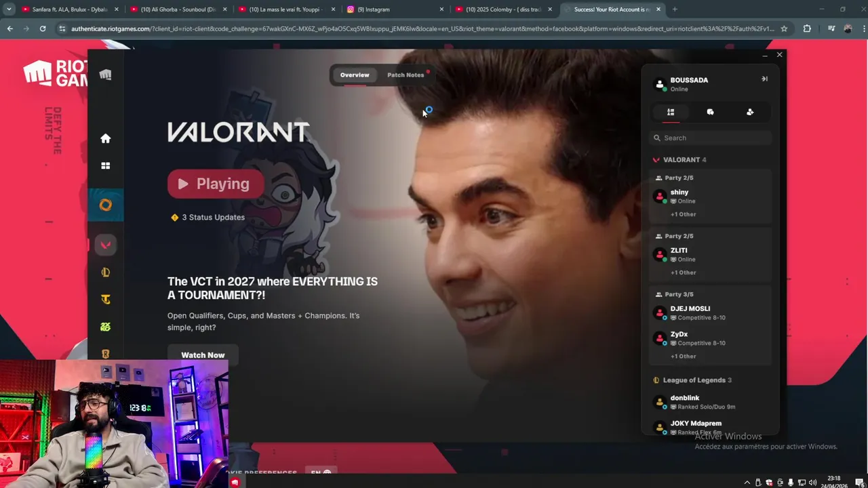Click the Playing button
The width and height of the screenshot is (868, 488).
tap(216, 184)
